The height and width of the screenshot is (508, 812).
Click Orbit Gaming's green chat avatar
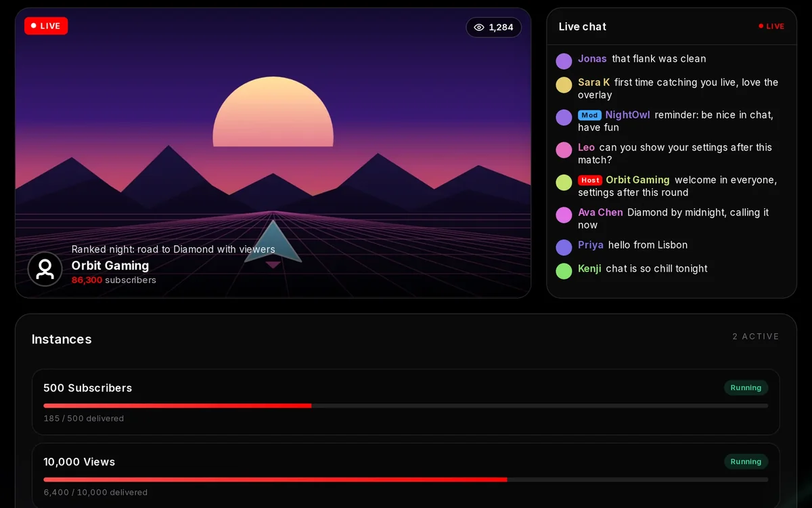coord(564,182)
